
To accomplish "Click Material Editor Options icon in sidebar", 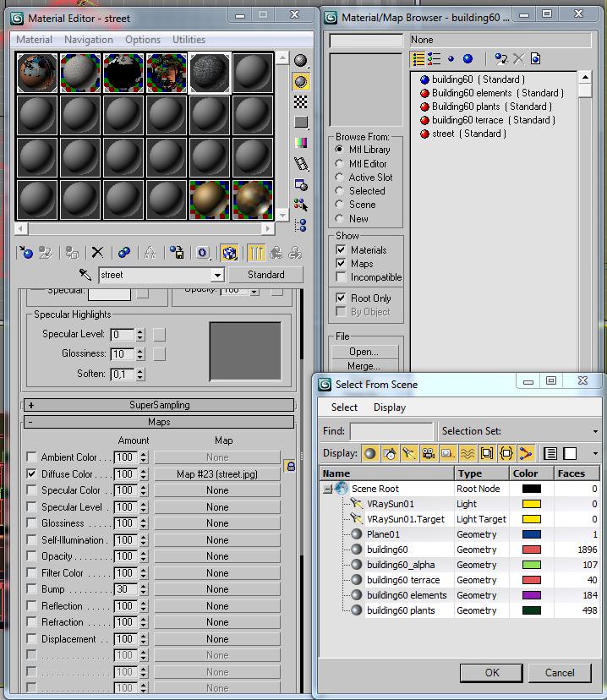I will click(301, 184).
